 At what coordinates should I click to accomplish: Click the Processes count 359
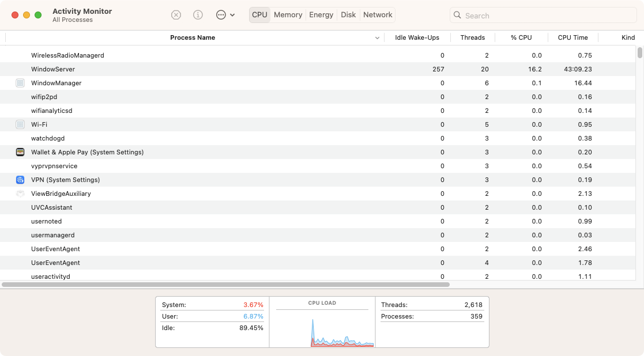tap(476, 316)
